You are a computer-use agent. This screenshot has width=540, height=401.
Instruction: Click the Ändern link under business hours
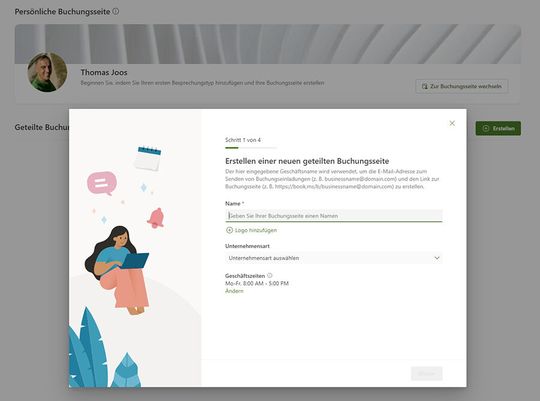point(234,291)
